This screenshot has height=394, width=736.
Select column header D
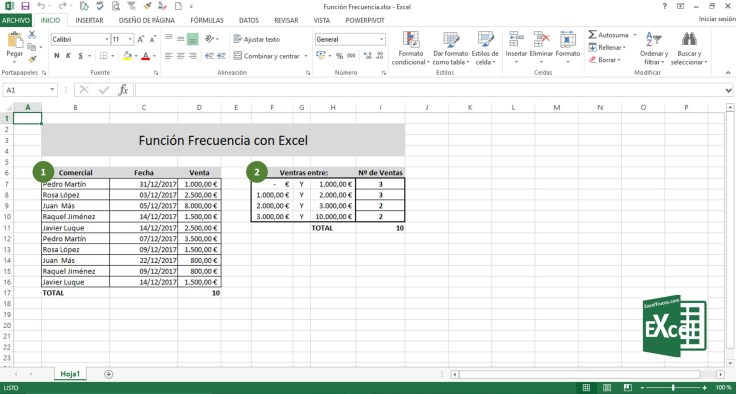point(199,108)
